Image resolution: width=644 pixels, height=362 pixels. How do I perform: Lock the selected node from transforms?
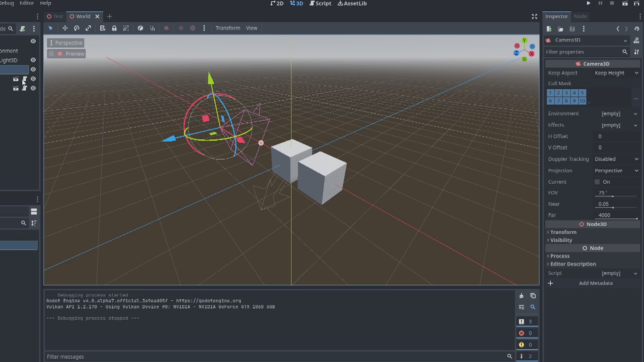pos(114,28)
